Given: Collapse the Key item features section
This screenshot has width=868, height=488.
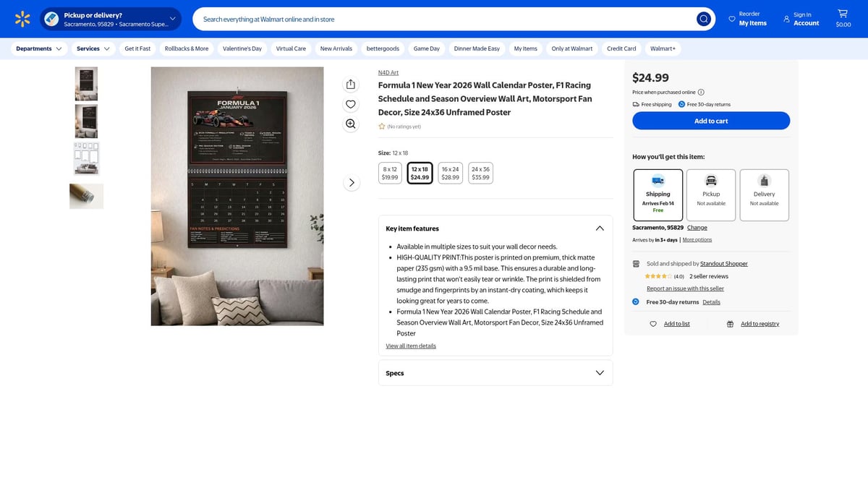Looking at the screenshot, I should [x=599, y=228].
